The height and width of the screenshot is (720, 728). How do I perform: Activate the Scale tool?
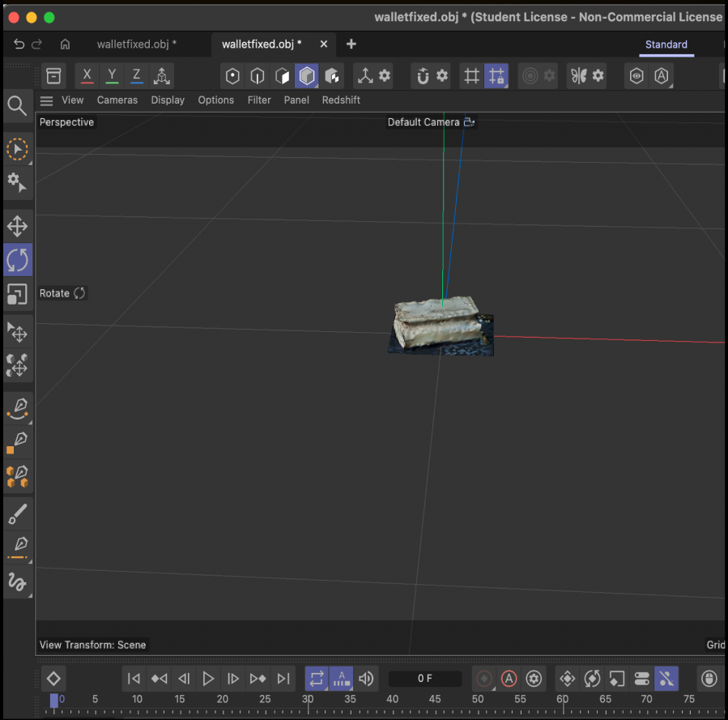(x=17, y=294)
